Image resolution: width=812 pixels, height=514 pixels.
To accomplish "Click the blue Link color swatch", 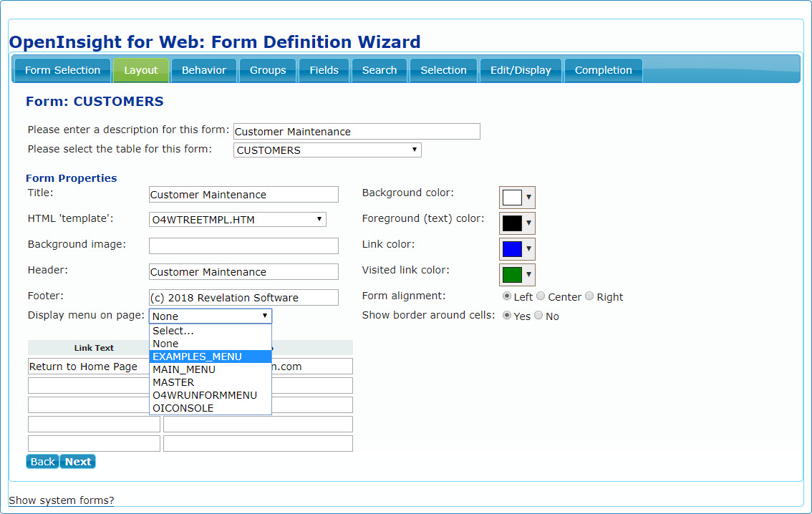I will [x=512, y=249].
